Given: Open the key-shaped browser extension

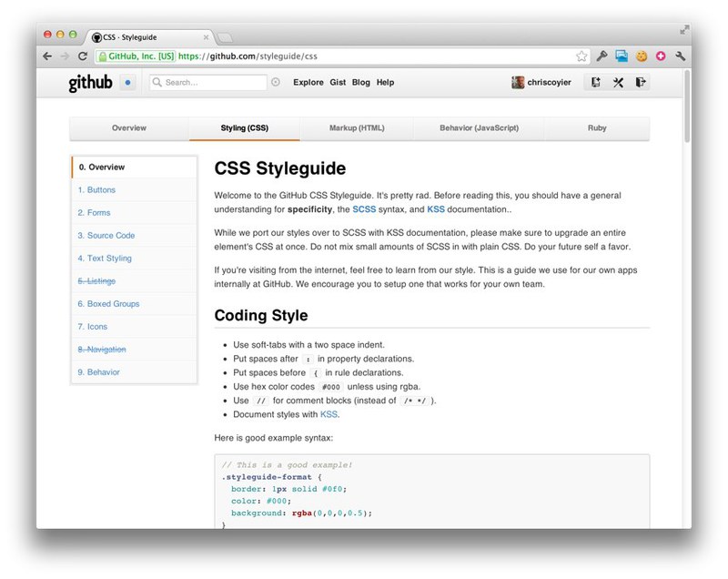Looking at the screenshot, I should click(x=602, y=56).
